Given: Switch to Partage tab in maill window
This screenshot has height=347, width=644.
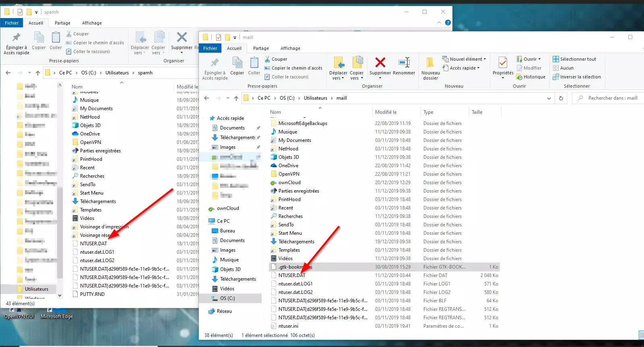Looking at the screenshot, I should point(261,48).
